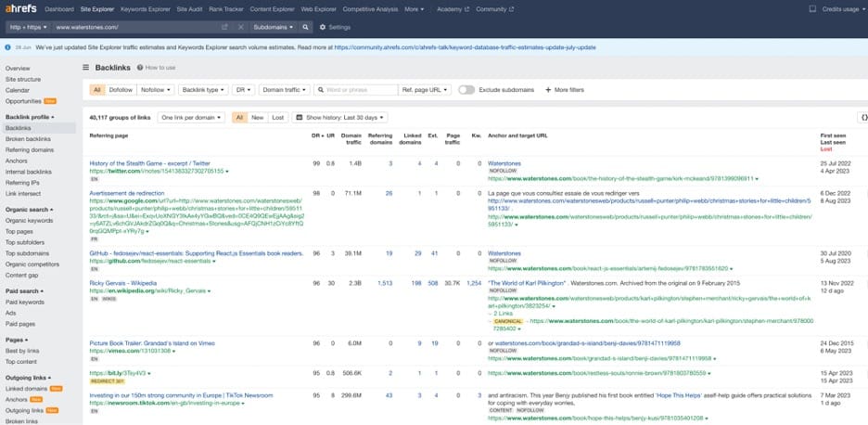868x425 pixels.
Task: Click the Word or phrase search field
Action: [x=354, y=90]
